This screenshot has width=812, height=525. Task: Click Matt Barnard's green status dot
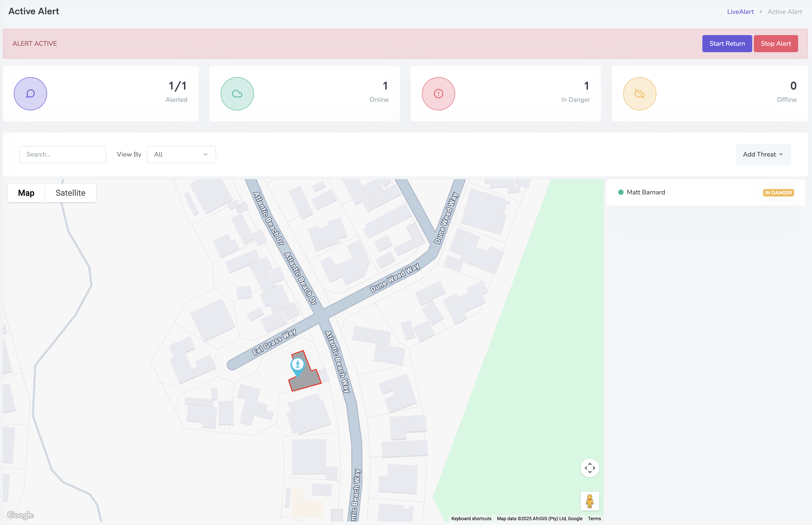620,192
